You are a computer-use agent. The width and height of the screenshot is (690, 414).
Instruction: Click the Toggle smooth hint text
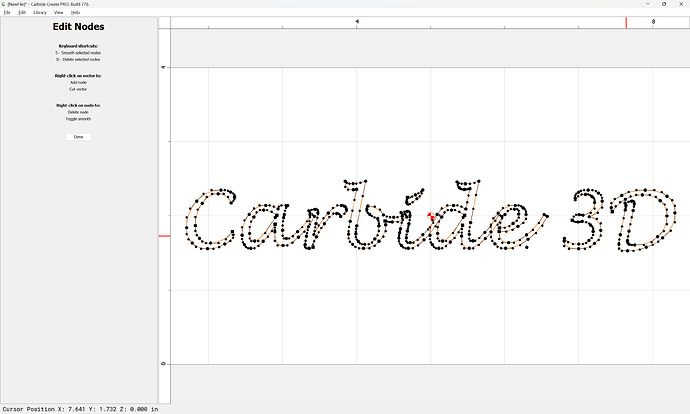point(78,119)
